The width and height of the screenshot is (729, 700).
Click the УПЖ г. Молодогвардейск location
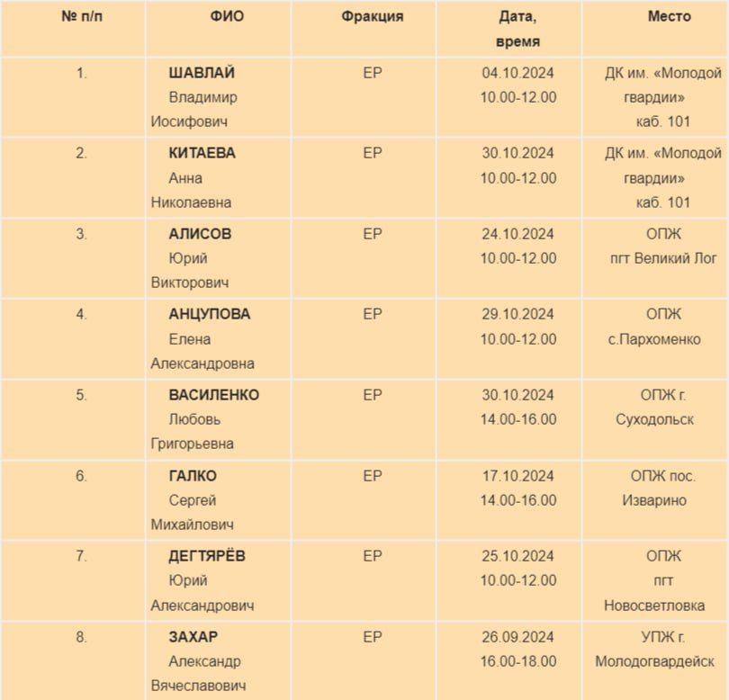[654, 649]
